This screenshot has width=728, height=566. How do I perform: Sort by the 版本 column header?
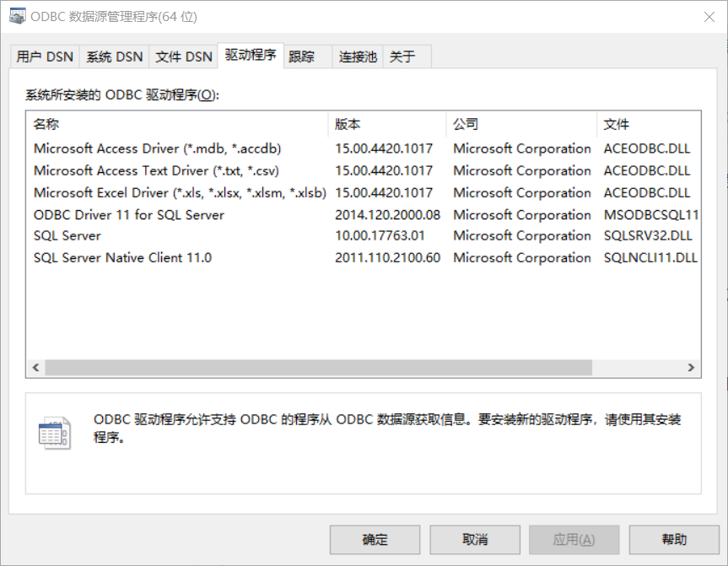pyautogui.click(x=386, y=125)
